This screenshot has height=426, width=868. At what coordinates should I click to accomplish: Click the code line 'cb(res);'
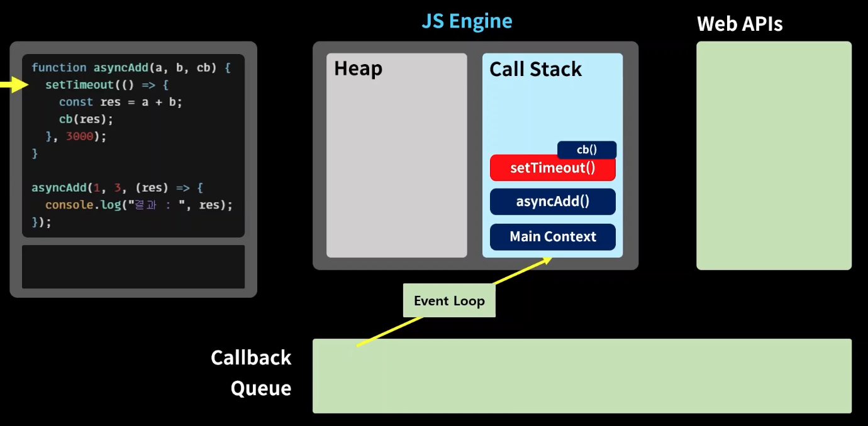pos(86,119)
